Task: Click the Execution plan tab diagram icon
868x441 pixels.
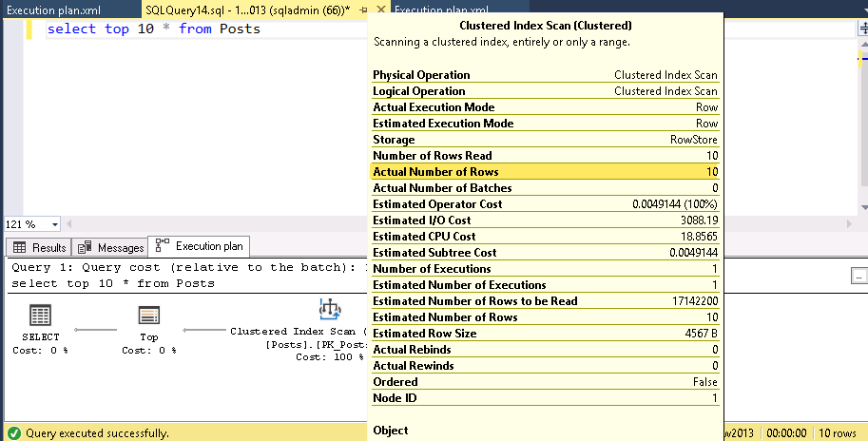Action: 163,244
